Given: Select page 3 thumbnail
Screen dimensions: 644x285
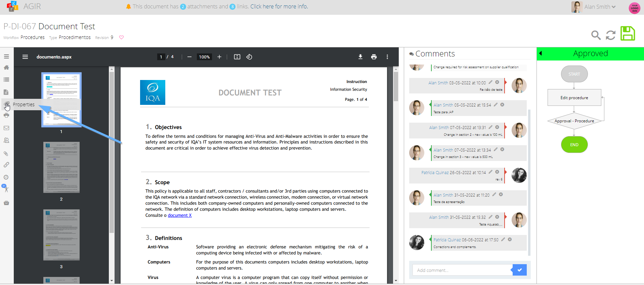Looking at the screenshot, I should (61, 235).
